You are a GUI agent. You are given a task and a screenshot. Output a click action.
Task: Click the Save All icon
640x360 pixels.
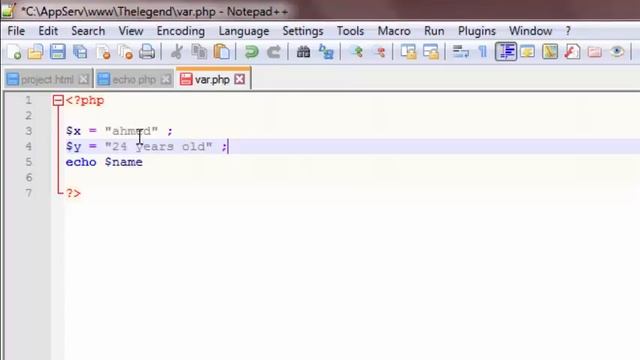80,52
